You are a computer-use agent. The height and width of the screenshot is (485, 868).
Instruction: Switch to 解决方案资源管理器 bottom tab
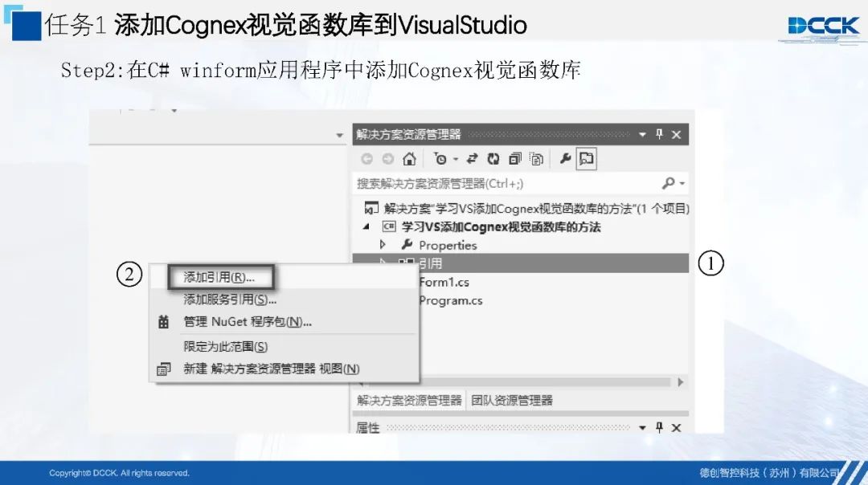click(x=409, y=401)
